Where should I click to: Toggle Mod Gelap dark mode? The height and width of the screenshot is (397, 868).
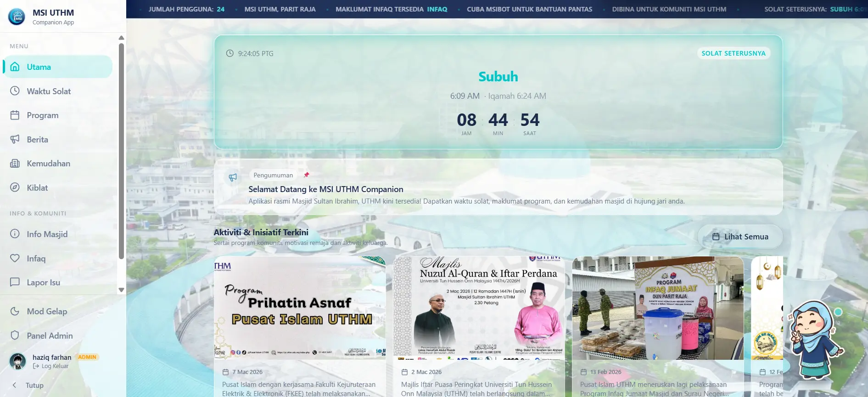47,312
